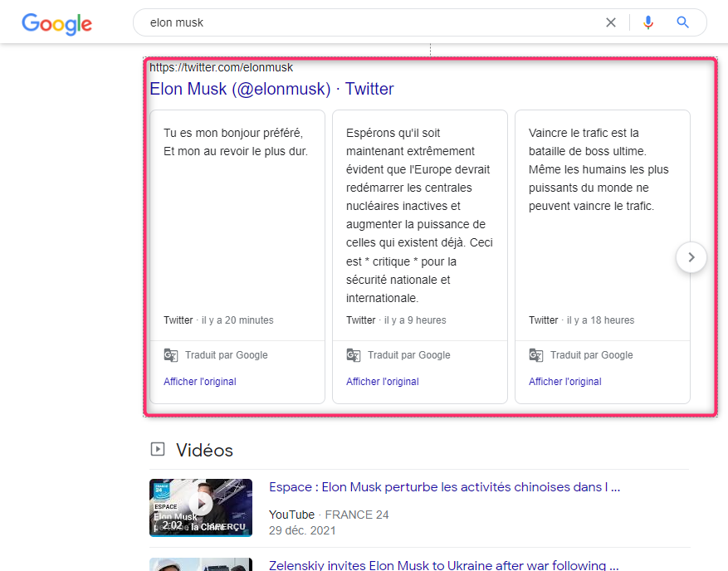The image size is (728, 571).
Task: Open Elon Musk (@elonmusk) Twitter result
Action: (271, 89)
